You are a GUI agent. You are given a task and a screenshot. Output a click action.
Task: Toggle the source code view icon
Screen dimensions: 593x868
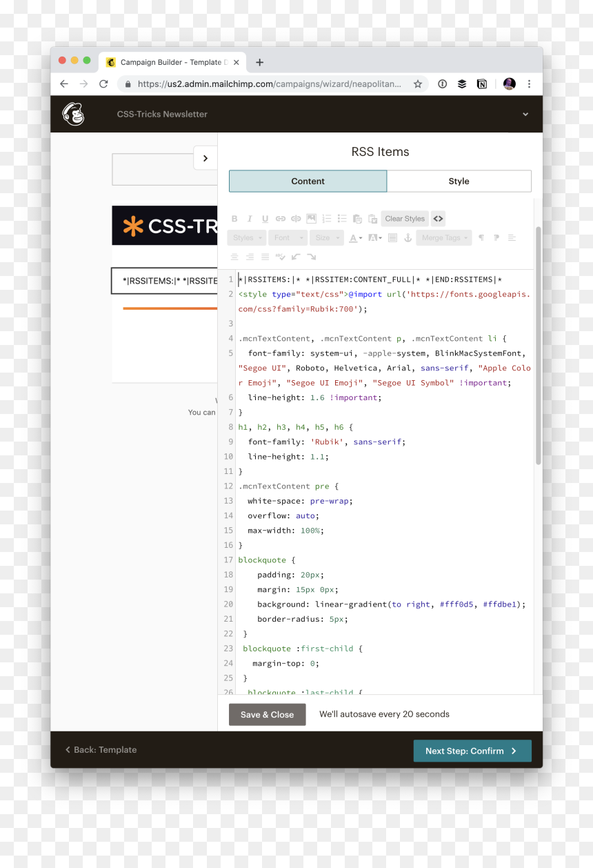click(438, 219)
